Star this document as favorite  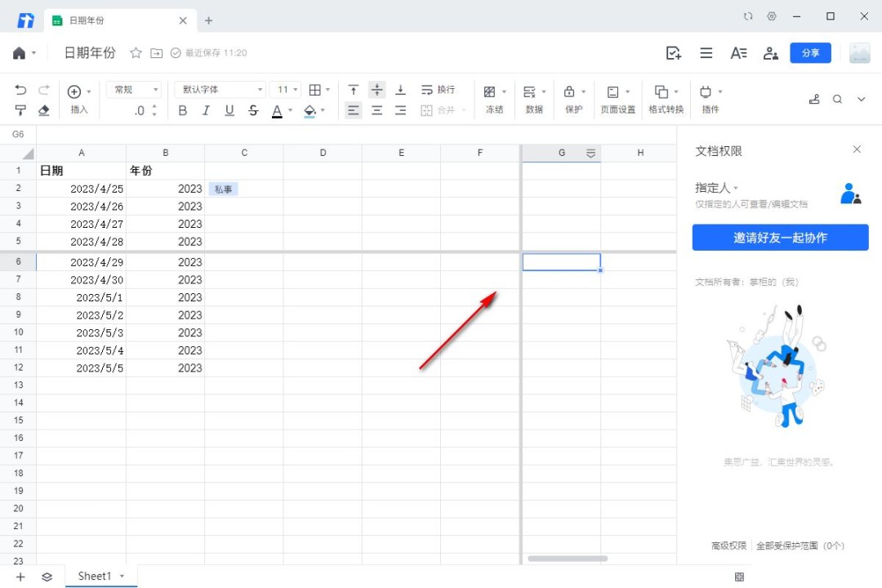click(x=136, y=53)
